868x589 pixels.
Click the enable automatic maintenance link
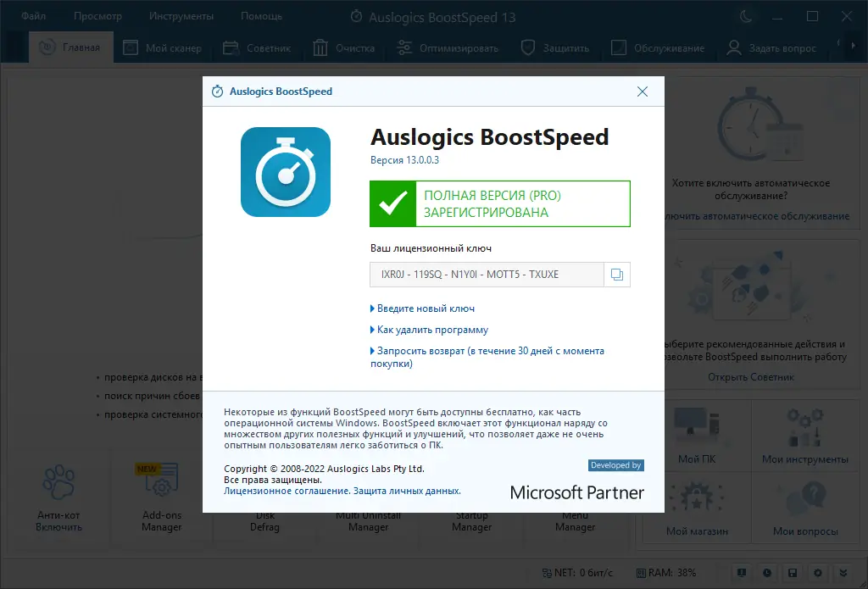[757, 216]
